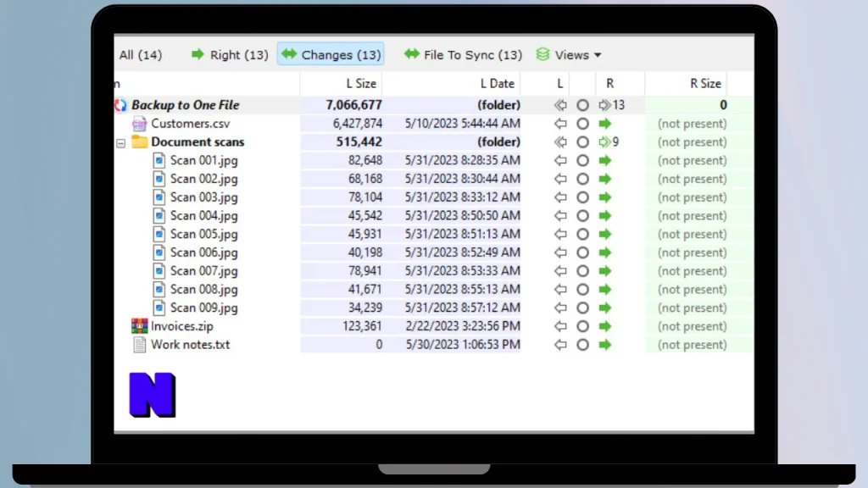Screen dimensions: 868x488
Task: Select skip circle for Scan 004.jpg
Action: click(582, 216)
